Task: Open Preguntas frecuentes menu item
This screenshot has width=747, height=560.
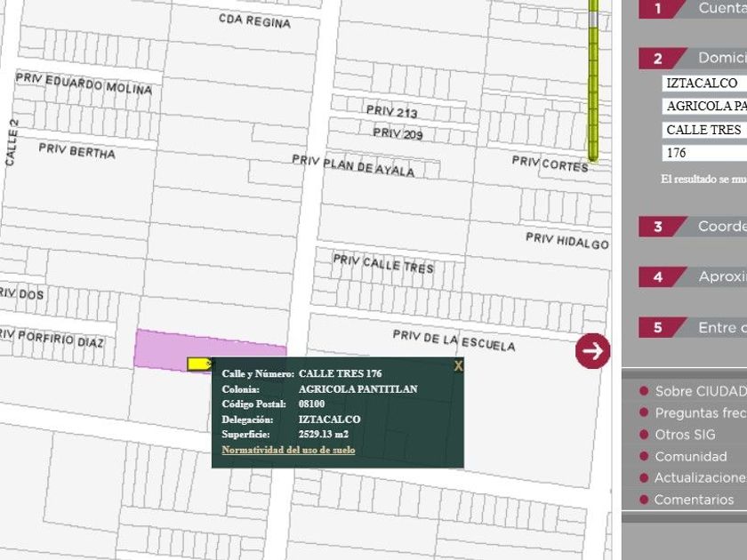Action: point(700,413)
